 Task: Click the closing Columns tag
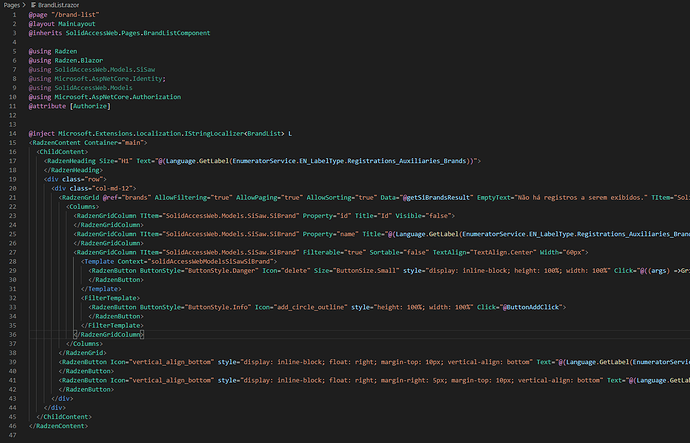click(84, 344)
